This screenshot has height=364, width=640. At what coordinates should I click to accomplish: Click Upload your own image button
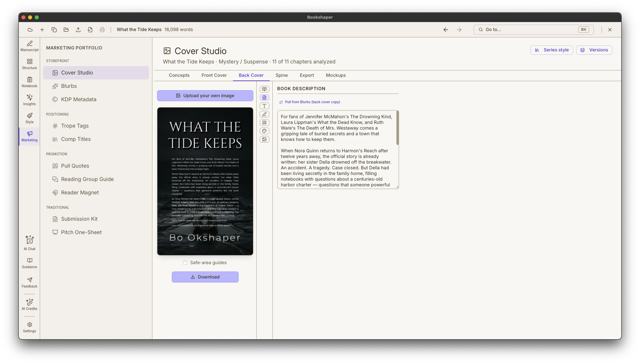205,96
